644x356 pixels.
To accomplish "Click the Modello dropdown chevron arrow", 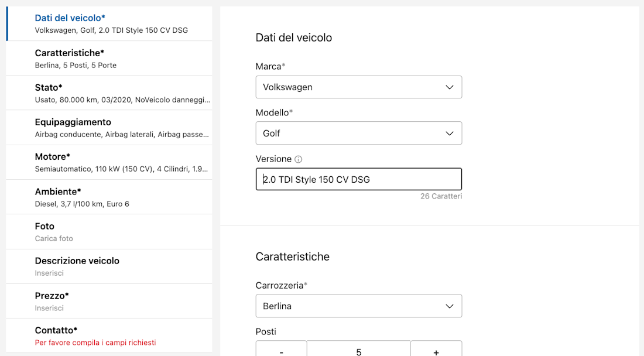I will tap(449, 133).
